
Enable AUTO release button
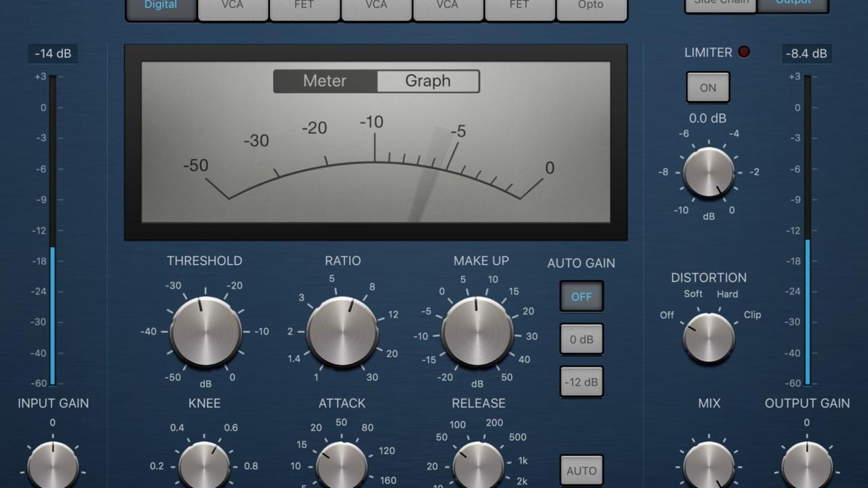point(581,470)
